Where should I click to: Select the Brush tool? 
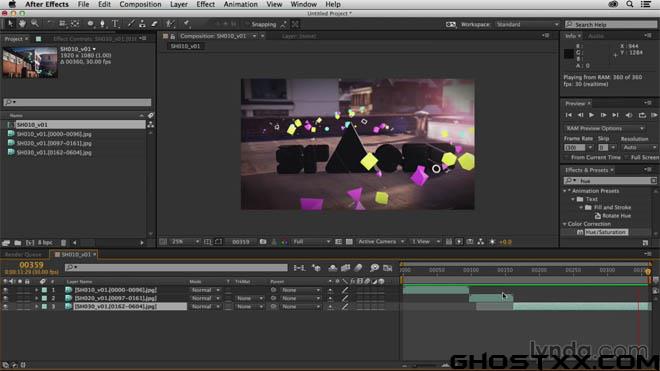(x=131, y=24)
